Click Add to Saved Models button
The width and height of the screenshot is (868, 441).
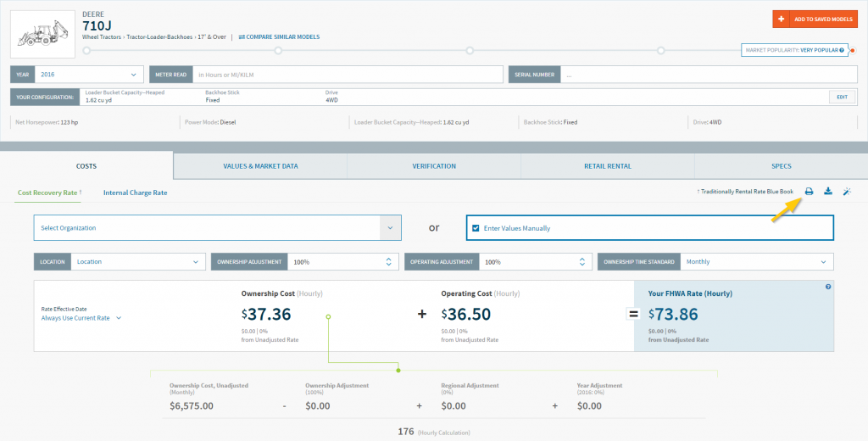pos(815,20)
